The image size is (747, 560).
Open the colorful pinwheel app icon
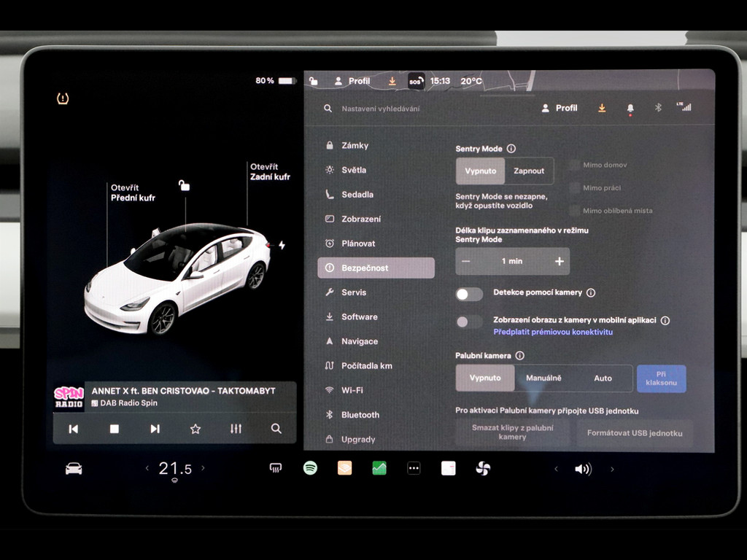[483, 469]
